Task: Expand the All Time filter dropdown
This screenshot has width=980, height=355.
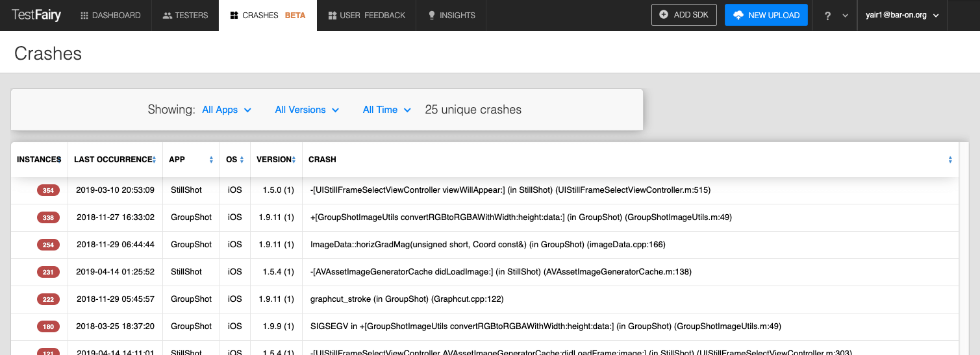Action: [x=386, y=110]
